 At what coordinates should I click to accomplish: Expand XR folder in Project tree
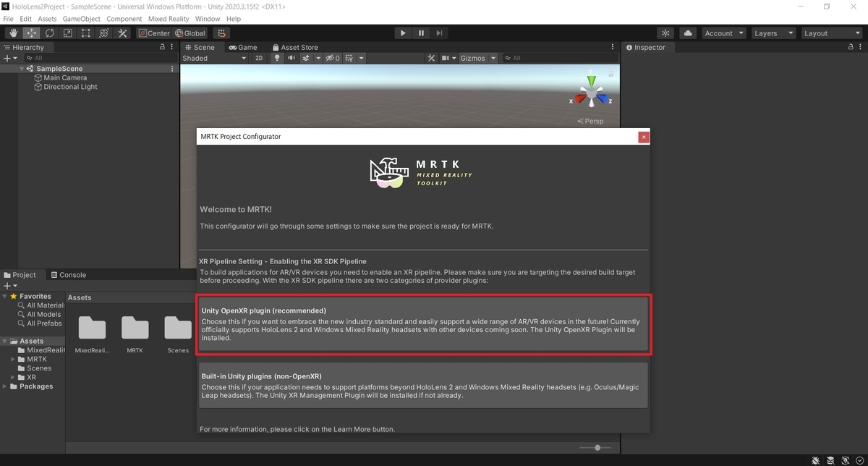(13, 377)
